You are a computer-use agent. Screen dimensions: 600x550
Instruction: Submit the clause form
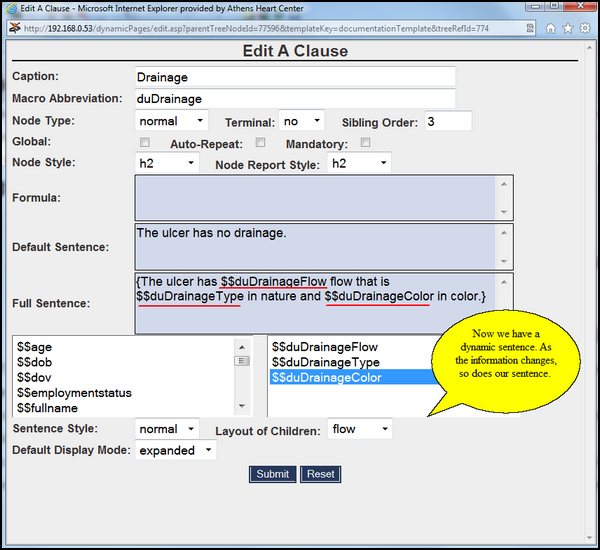point(272,474)
